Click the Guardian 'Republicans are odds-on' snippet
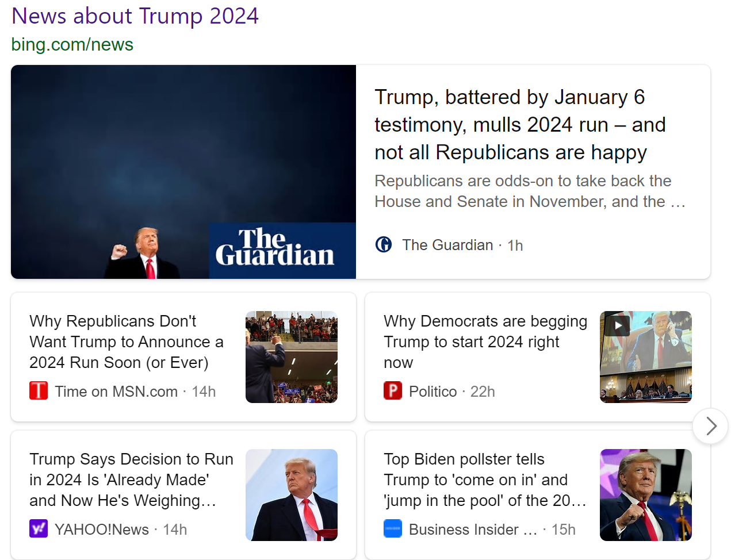Image resolution: width=731 pixels, height=560 pixels. tap(530, 191)
